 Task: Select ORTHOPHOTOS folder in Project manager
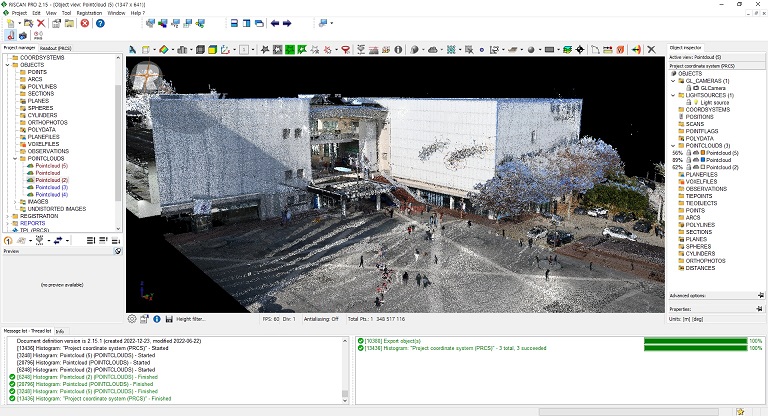tap(48, 122)
